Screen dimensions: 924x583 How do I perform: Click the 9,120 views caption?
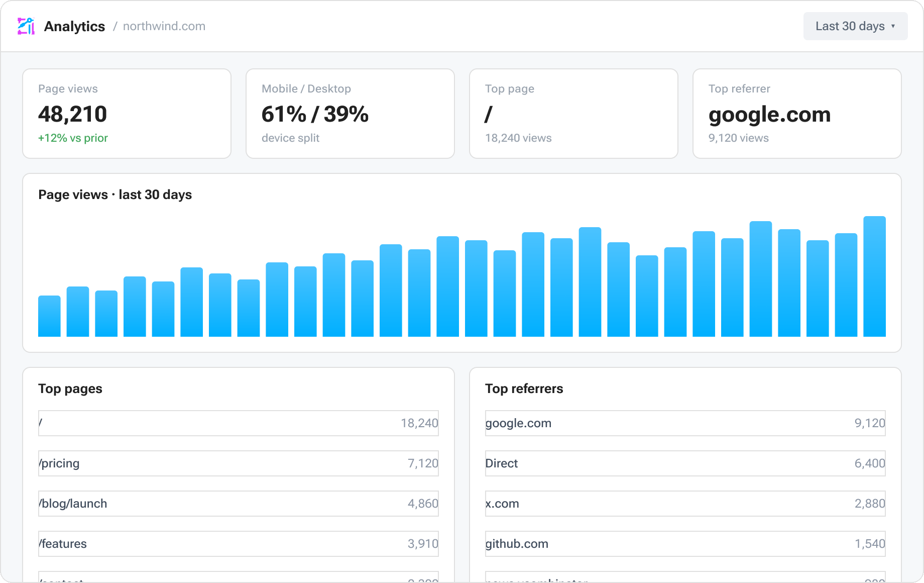pyautogui.click(x=738, y=138)
